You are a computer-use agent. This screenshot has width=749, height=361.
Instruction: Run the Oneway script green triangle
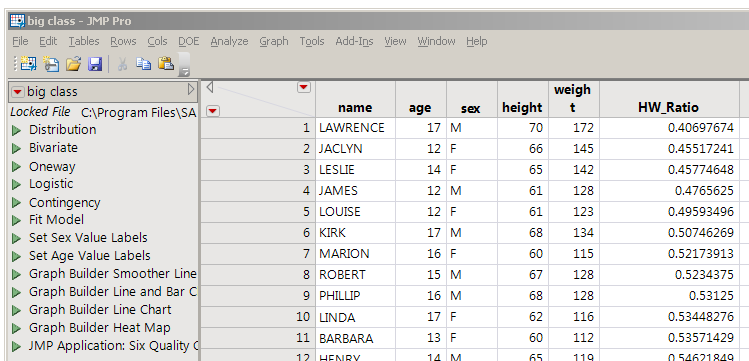(17, 167)
